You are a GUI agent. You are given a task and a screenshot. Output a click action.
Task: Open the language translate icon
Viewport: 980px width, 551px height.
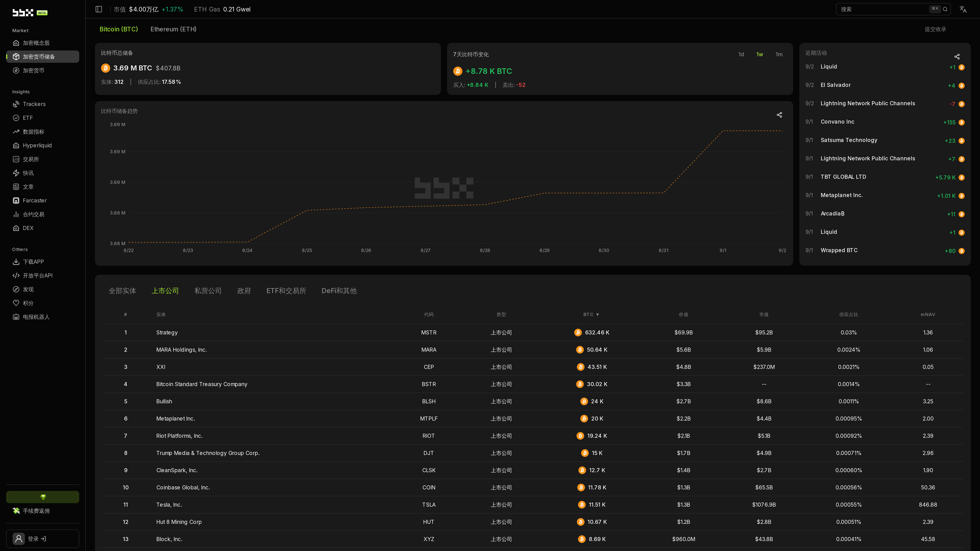963,9
